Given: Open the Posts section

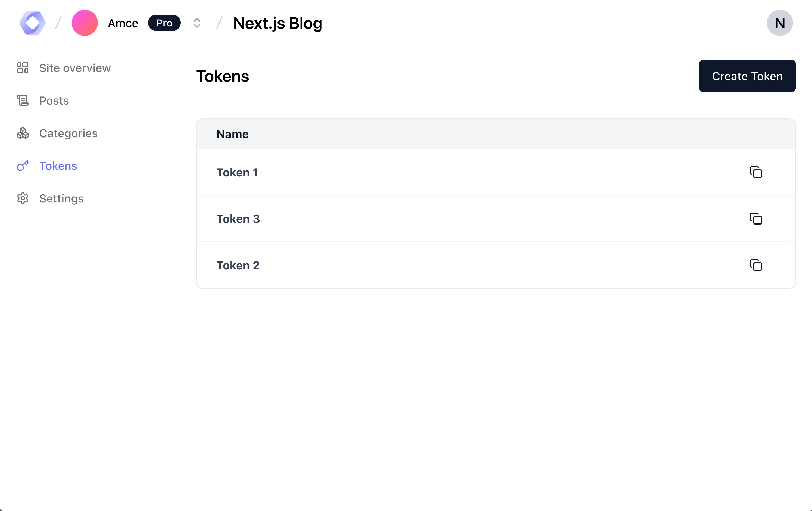Looking at the screenshot, I should (54, 101).
